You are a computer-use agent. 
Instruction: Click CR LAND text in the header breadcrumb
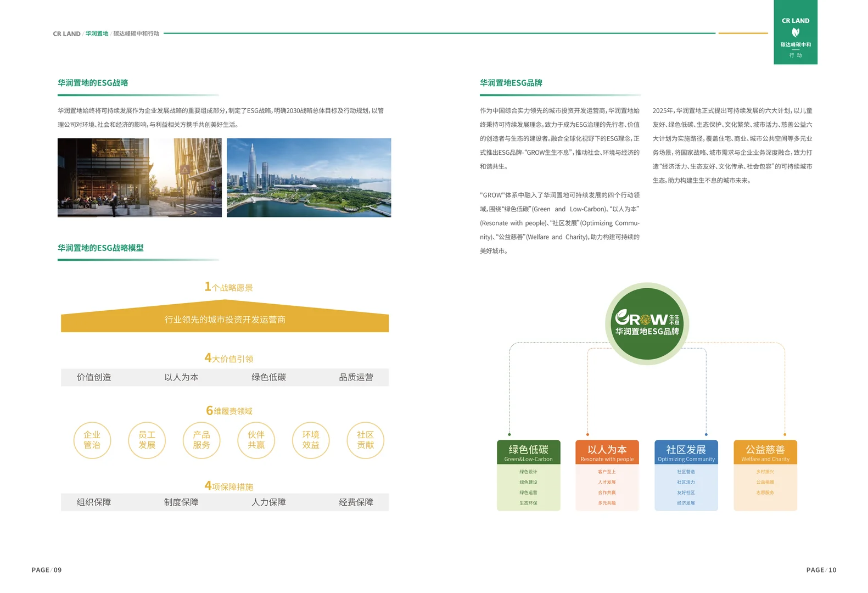point(66,34)
